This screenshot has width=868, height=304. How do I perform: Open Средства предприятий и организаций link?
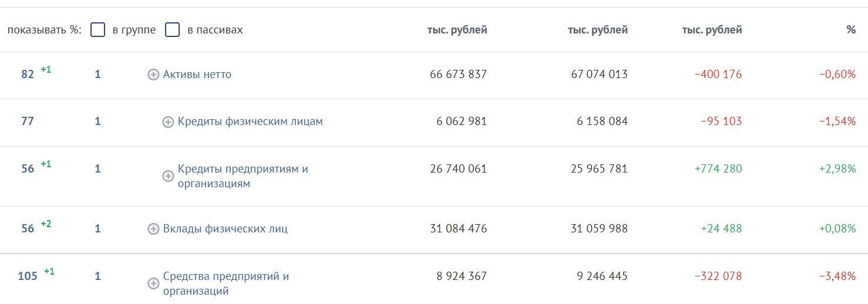[x=226, y=283]
